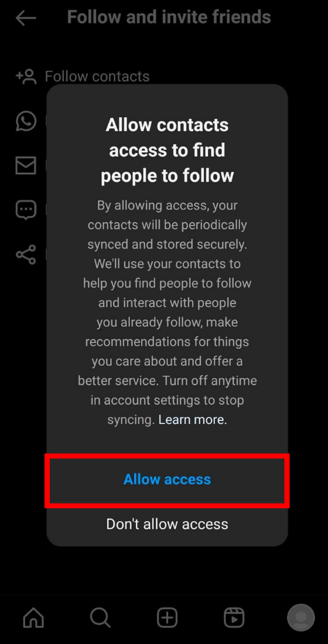Tap the email envelope invite icon
Image resolution: width=328 pixels, height=644 pixels.
[26, 165]
